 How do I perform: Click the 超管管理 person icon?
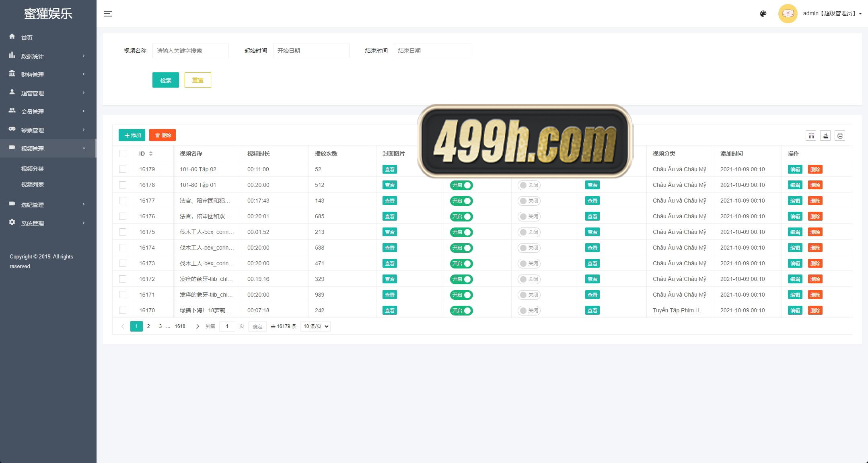point(12,92)
